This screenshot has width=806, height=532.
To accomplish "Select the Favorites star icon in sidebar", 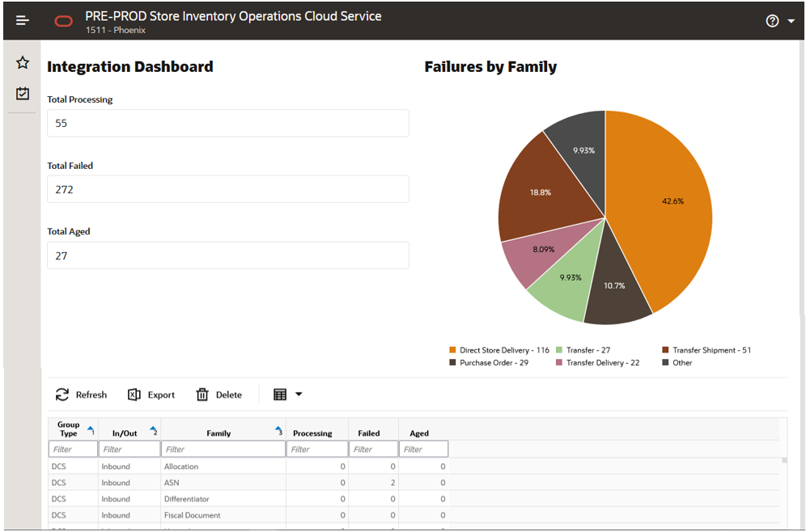I will (22, 61).
